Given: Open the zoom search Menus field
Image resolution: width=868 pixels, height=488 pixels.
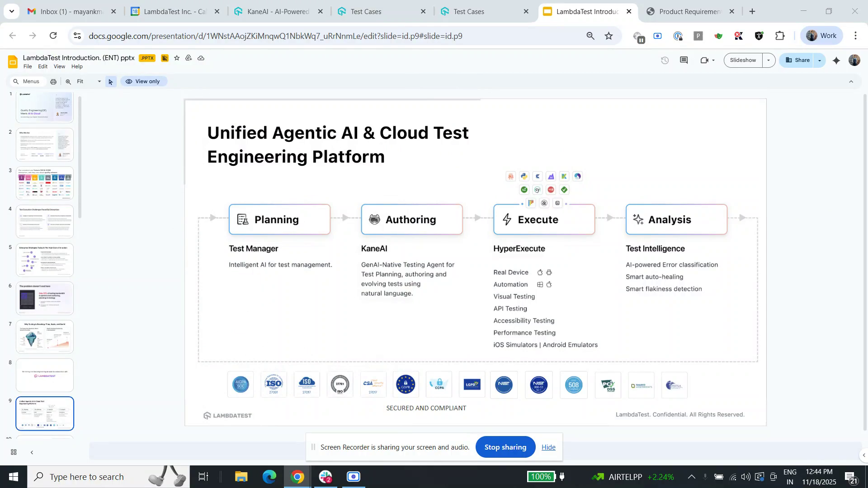Looking at the screenshot, I should point(27,81).
